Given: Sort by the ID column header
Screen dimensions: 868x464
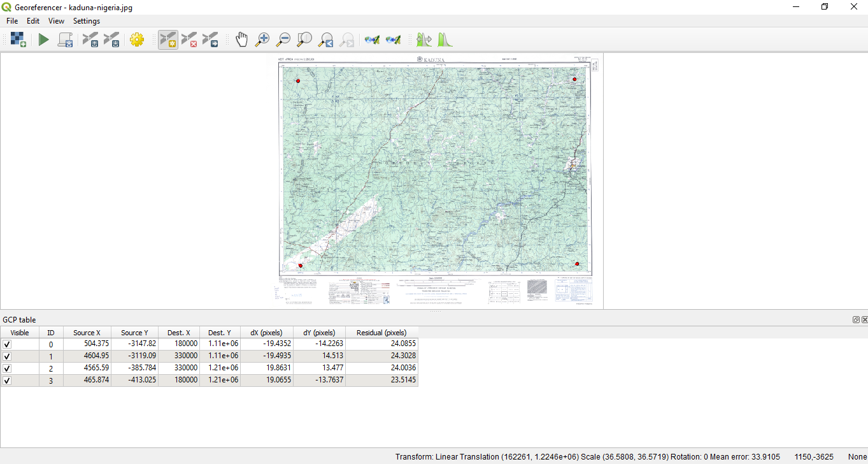Looking at the screenshot, I should [x=51, y=333].
